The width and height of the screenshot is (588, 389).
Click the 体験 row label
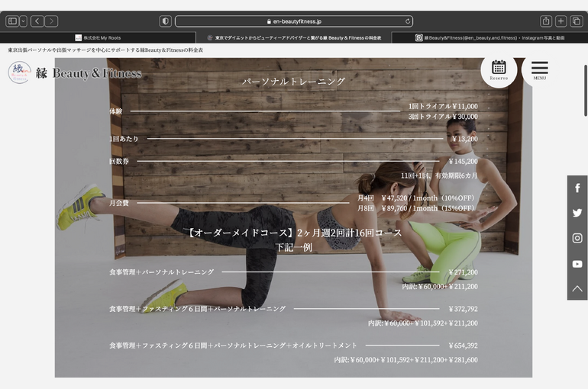[x=116, y=111]
